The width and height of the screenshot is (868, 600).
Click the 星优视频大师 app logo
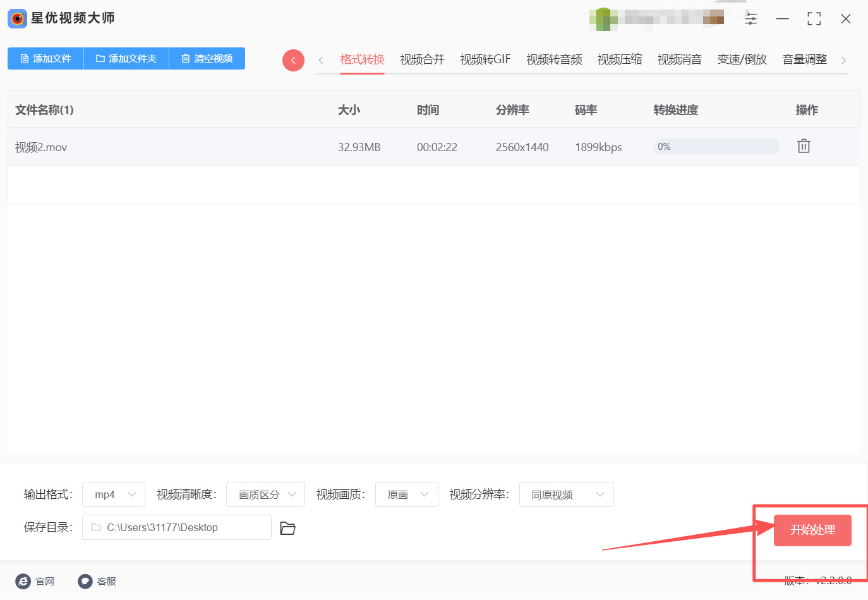coord(17,18)
